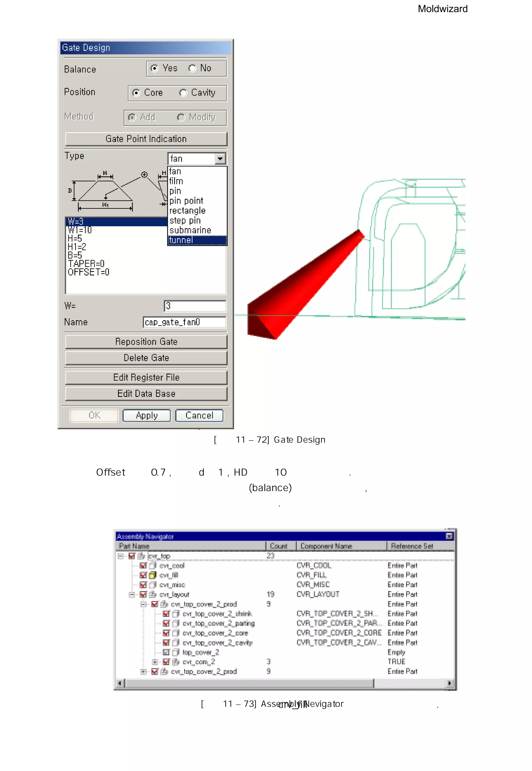This screenshot has width=532, height=771.
Task: Click Delete Gate button
Action: point(146,358)
